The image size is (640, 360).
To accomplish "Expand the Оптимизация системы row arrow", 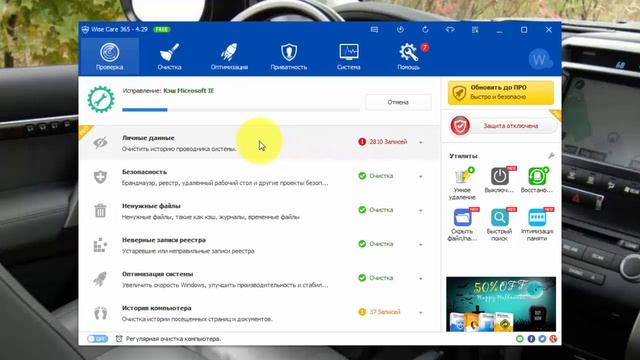I will tap(420, 278).
